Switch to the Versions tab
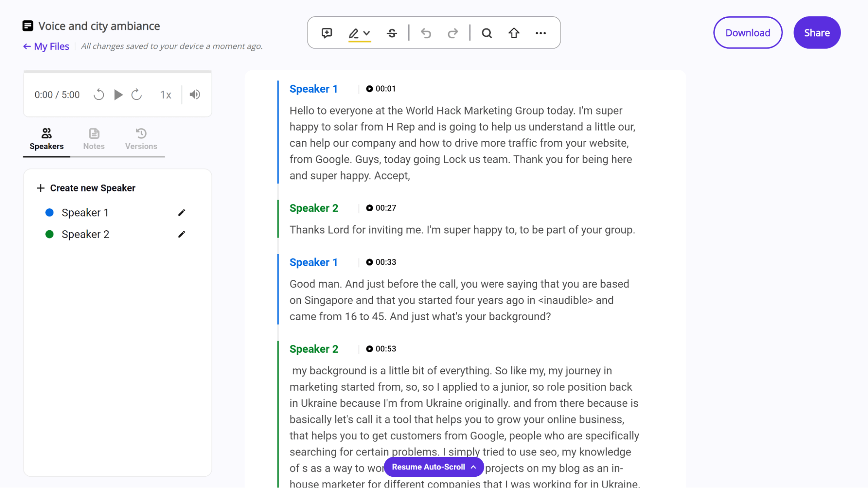The height and width of the screenshot is (488, 868). (x=141, y=138)
